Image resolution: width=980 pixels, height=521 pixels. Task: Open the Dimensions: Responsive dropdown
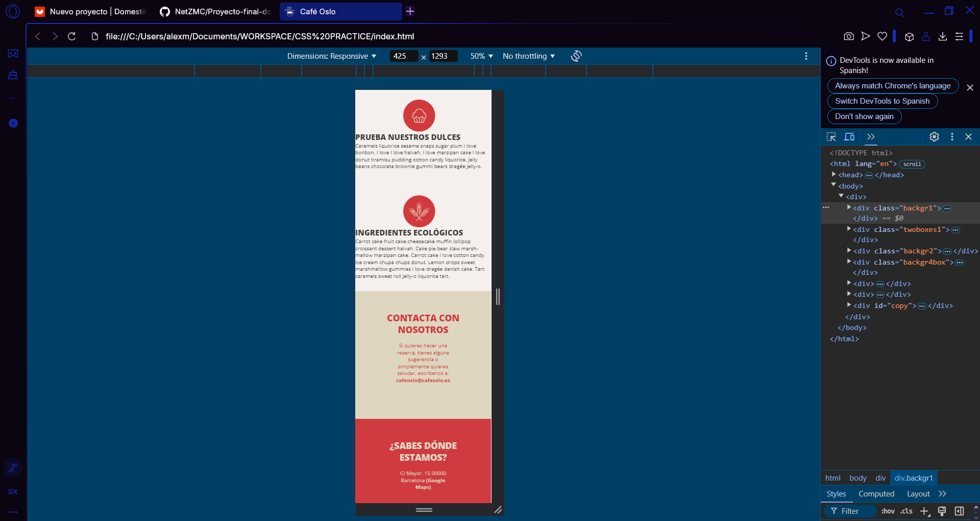pos(331,56)
